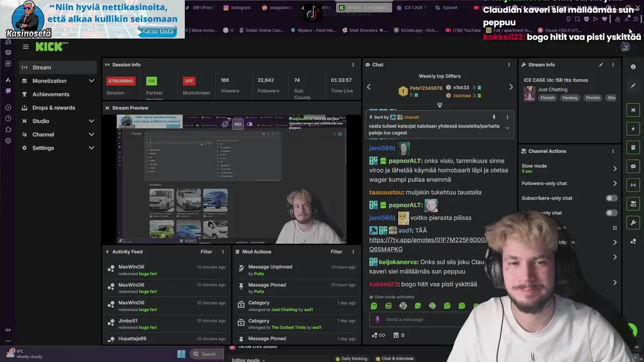Open three-dot menu on pinned chat message
644x362 pixels.
[507, 117]
